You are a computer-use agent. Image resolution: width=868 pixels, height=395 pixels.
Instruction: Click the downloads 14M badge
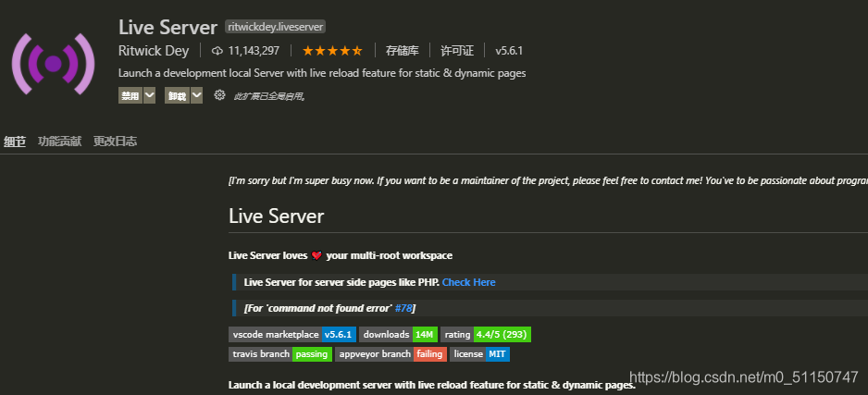pyautogui.click(x=398, y=335)
